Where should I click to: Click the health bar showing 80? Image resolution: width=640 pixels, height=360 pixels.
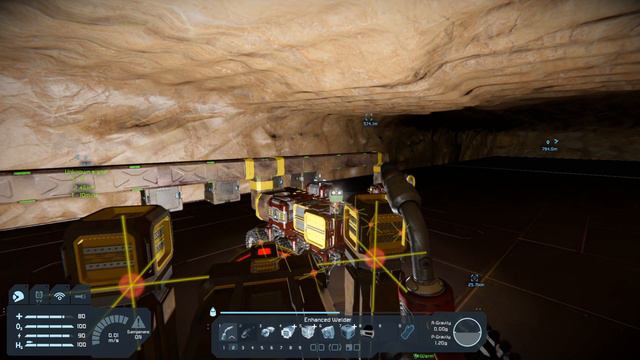(x=50, y=316)
